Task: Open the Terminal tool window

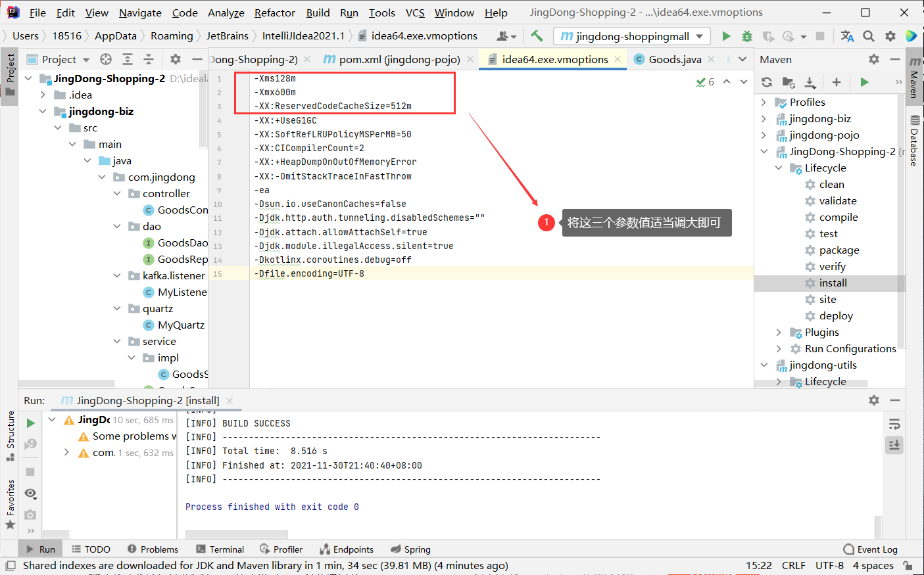Action: [x=220, y=549]
